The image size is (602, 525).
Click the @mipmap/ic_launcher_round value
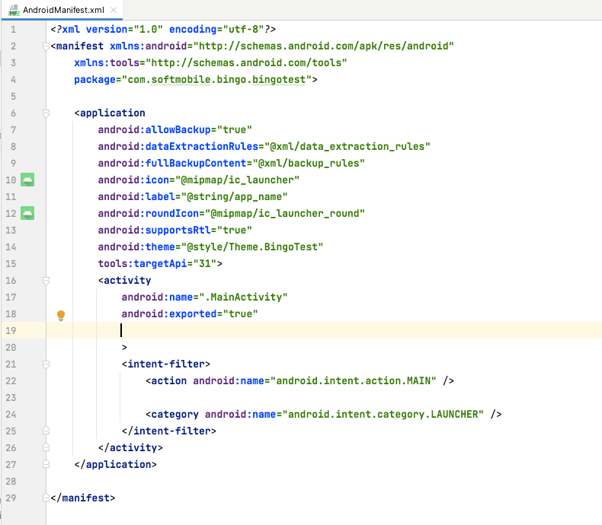(x=285, y=213)
